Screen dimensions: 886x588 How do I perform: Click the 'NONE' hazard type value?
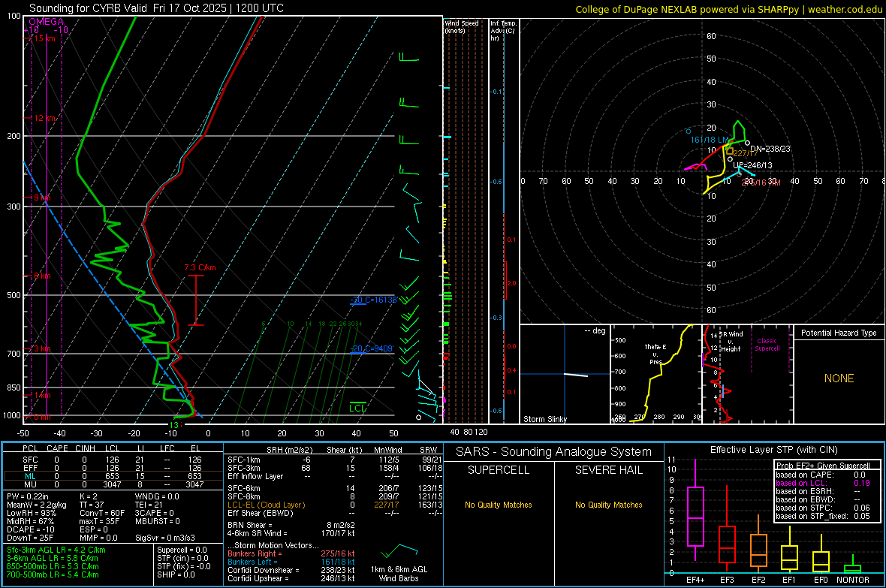coord(839,378)
